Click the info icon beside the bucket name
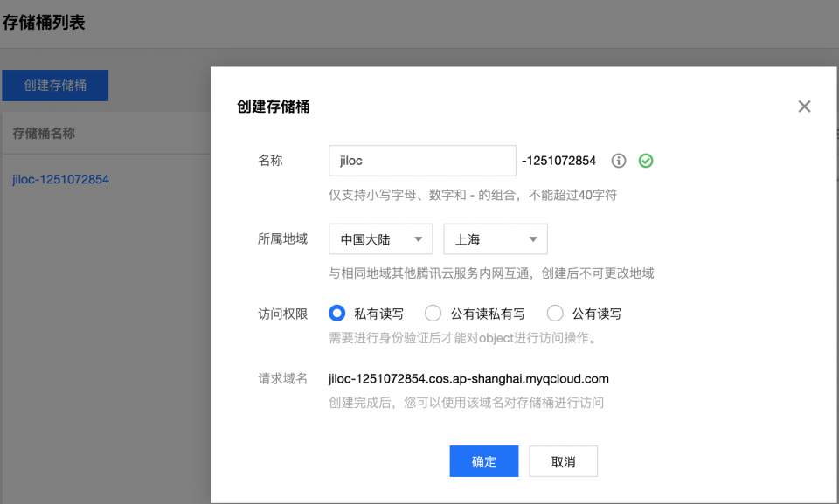 click(x=619, y=161)
